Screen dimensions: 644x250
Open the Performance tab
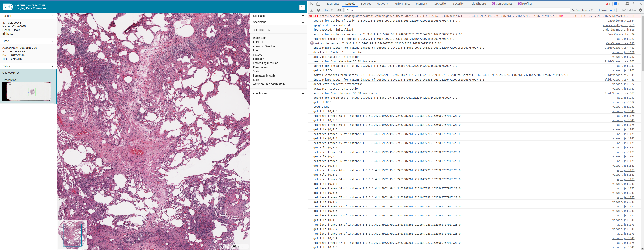402,4
